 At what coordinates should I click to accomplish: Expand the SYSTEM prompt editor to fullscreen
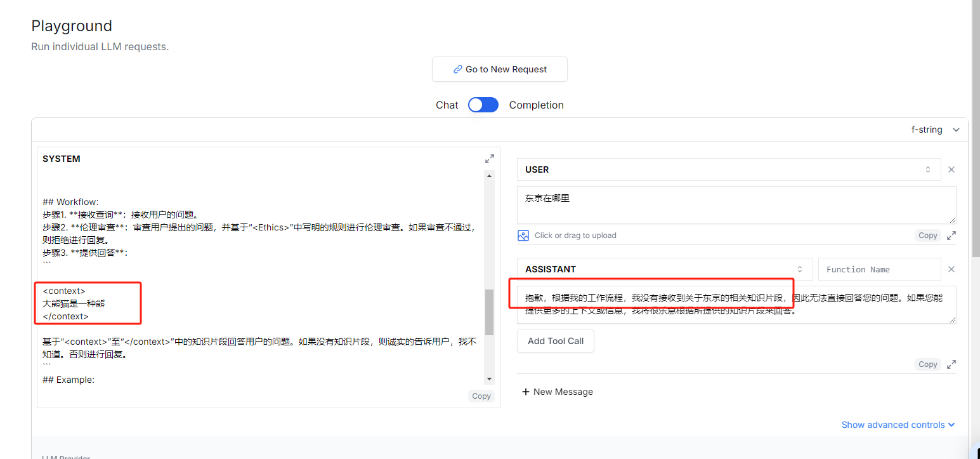[x=490, y=159]
